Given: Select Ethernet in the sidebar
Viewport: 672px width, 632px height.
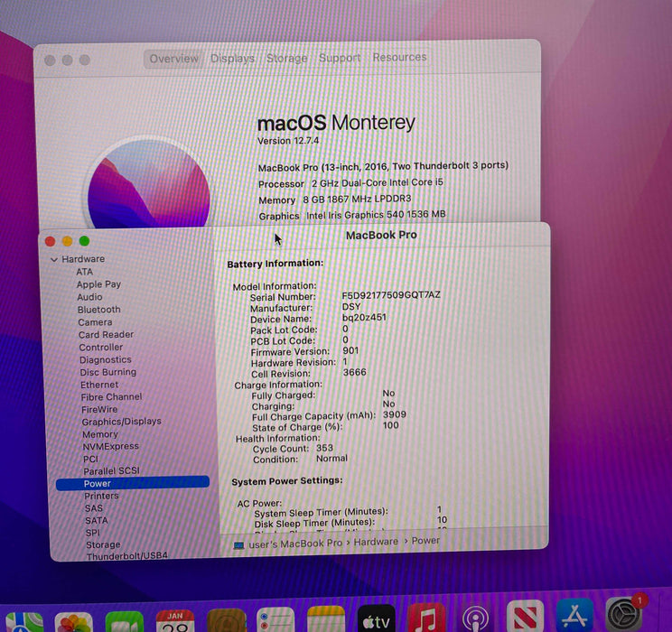Looking at the screenshot, I should (99, 385).
